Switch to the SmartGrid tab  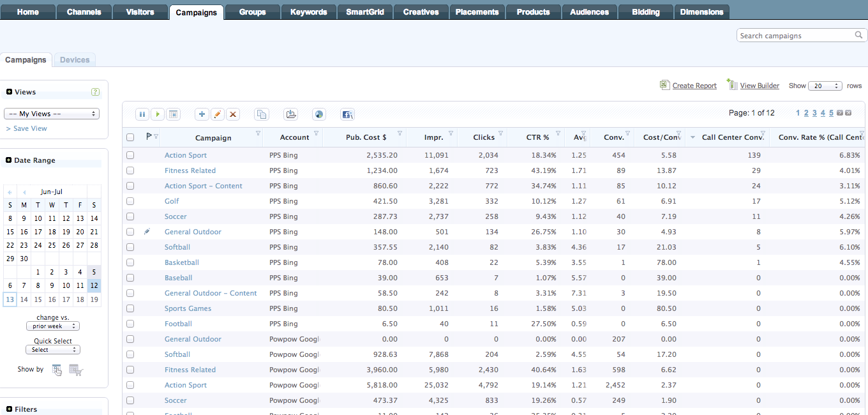pyautogui.click(x=365, y=11)
